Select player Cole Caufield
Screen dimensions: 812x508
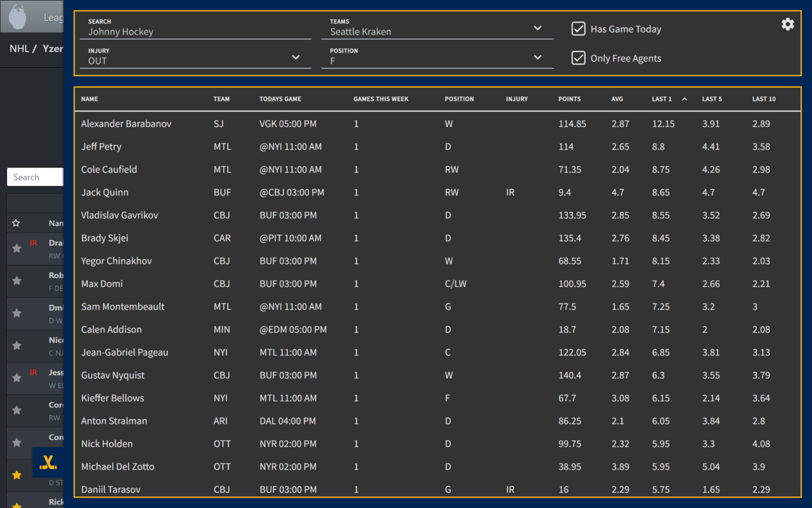point(109,170)
